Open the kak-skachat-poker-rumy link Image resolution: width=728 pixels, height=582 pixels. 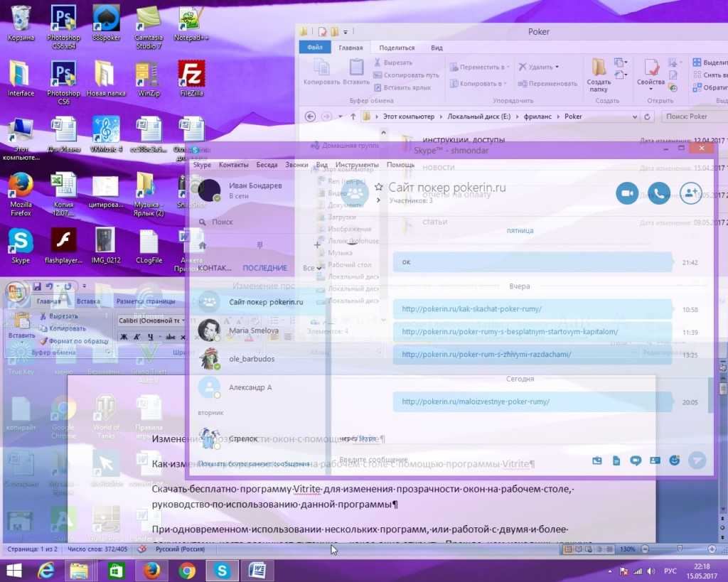point(471,309)
